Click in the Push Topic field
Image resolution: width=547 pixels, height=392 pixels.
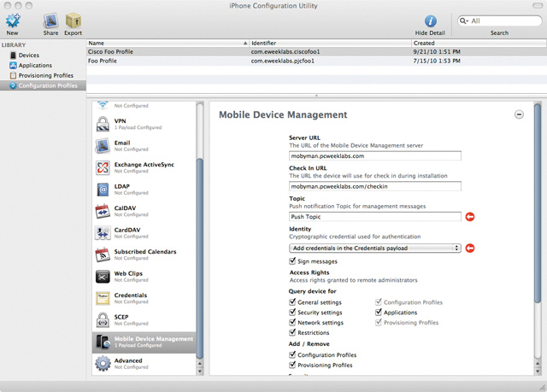pyautogui.click(x=375, y=217)
